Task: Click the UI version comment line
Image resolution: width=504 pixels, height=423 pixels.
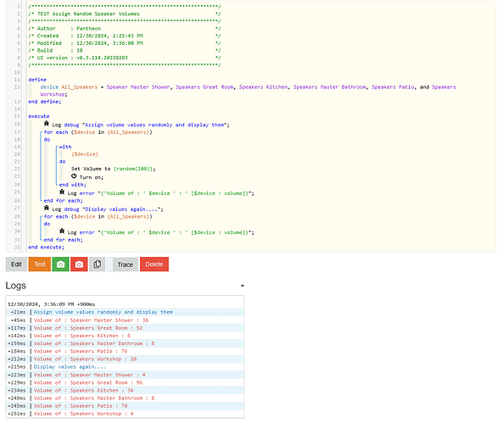Action: [x=125, y=58]
